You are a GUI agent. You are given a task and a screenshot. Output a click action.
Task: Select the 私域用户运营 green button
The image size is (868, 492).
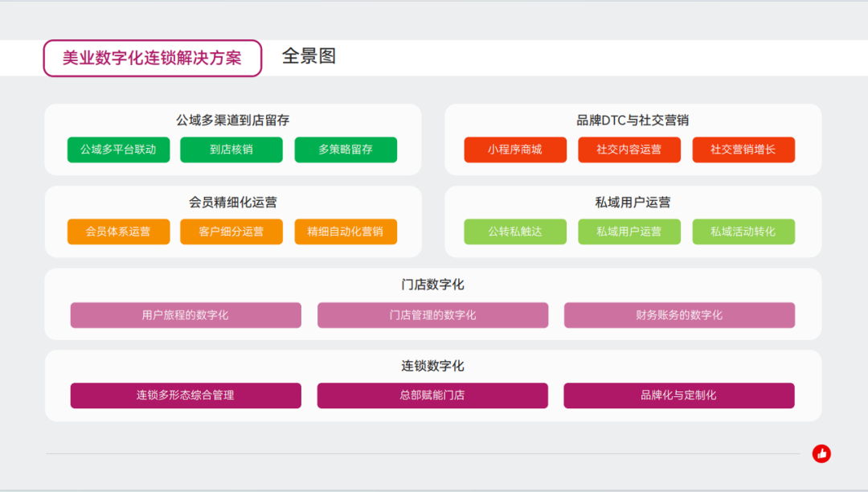(x=629, y=232)
